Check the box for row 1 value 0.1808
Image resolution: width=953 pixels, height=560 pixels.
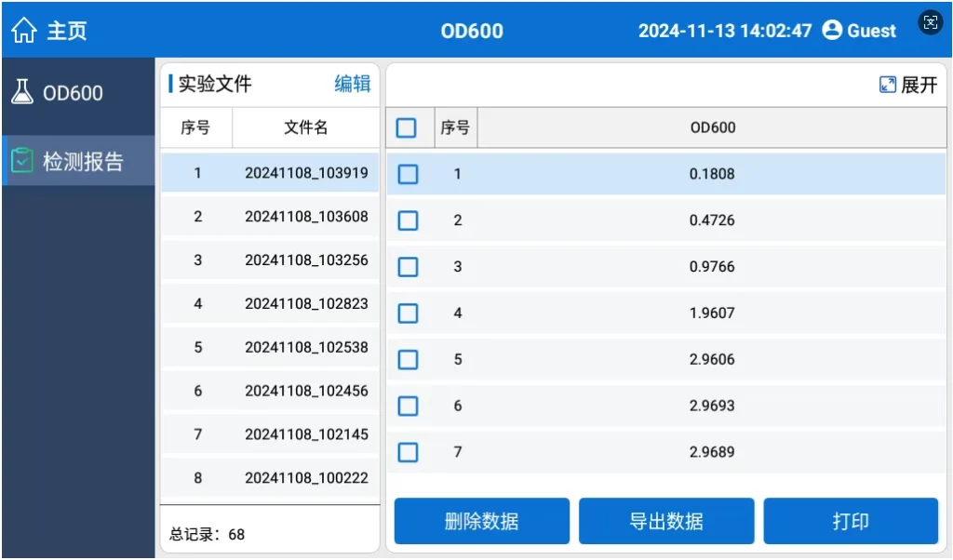pos(408,174)
